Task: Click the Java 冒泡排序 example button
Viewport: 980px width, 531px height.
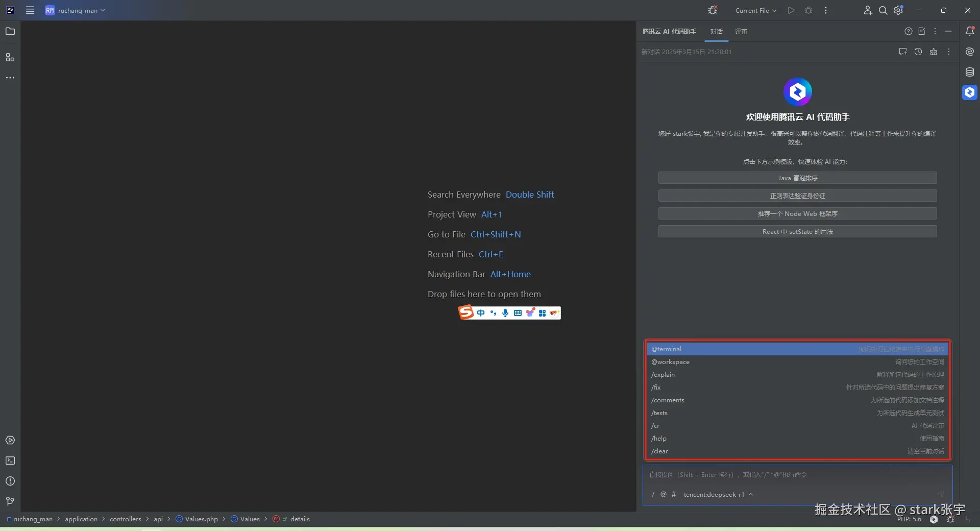Action: (x=798, y=178)
